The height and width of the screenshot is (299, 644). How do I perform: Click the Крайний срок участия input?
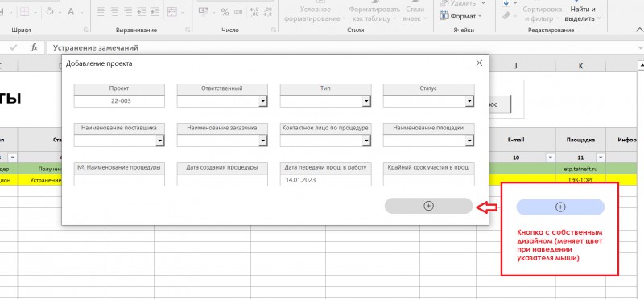(x=429, y=180)
